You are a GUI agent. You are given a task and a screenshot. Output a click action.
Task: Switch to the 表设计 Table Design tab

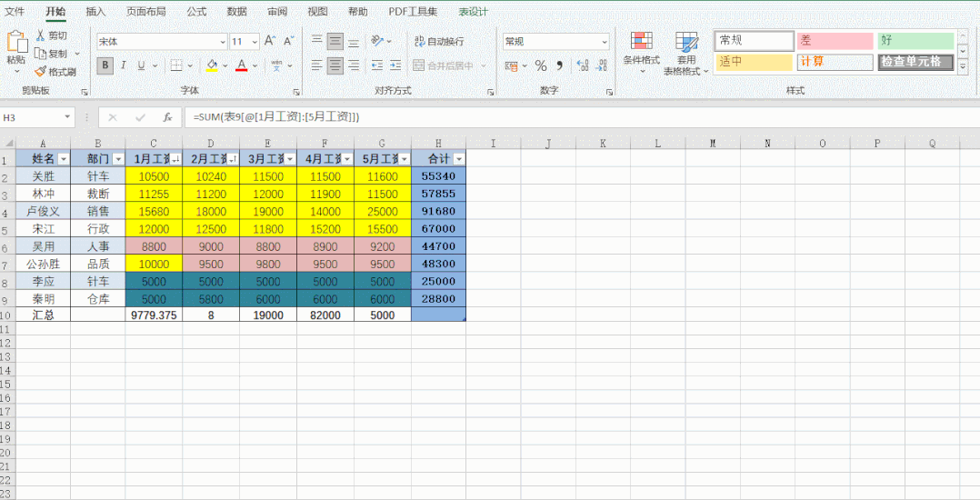473,12
